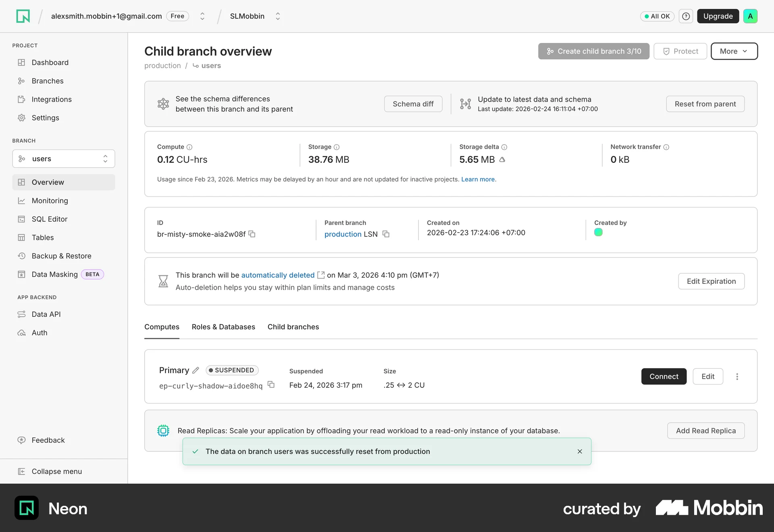774x532 pixels.
Task: Open the Primary compute three-dot menu
Action: 737,376
